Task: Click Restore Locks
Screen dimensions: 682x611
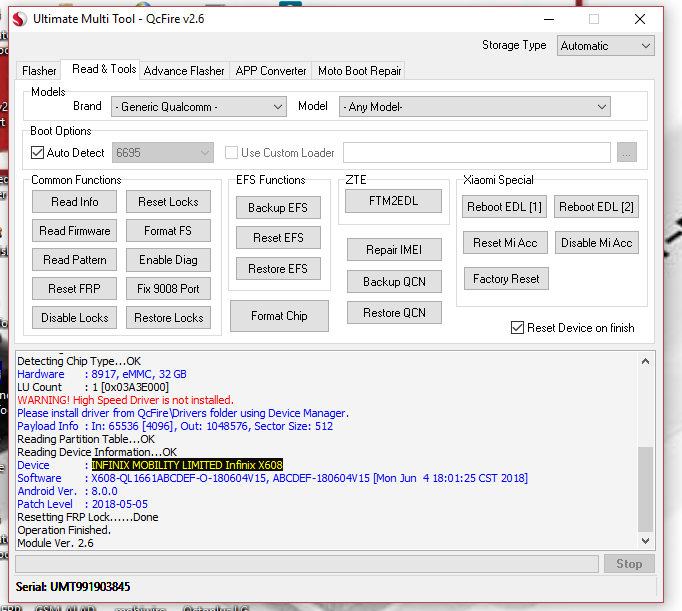Action: [x=168, y=318]
